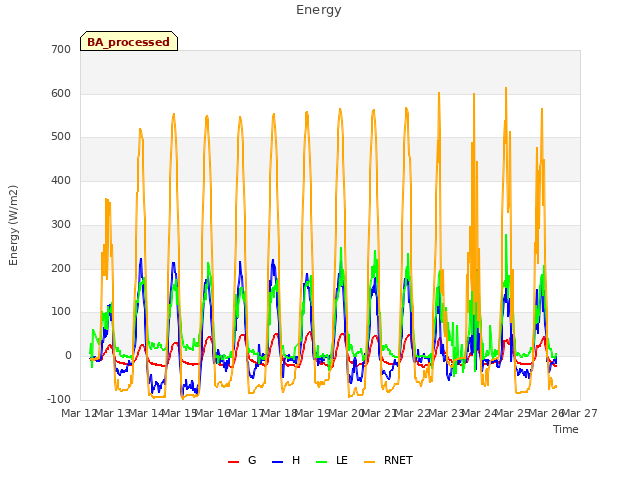
Task: Toggle the H series legend entry
Action: point(286,460)
